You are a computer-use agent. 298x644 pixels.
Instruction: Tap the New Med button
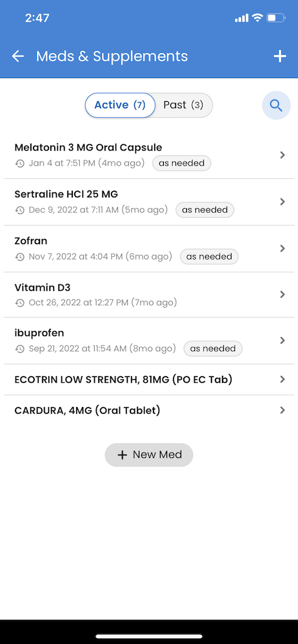pyautogui.click(x=149, y=455)
